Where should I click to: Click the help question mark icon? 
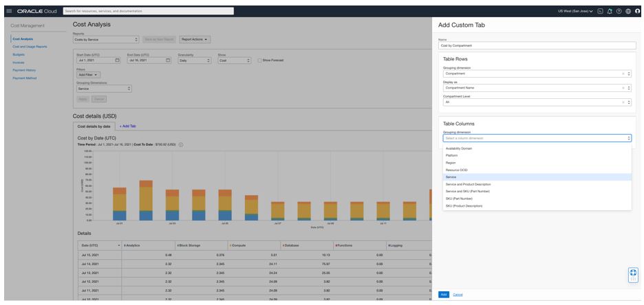619,11
